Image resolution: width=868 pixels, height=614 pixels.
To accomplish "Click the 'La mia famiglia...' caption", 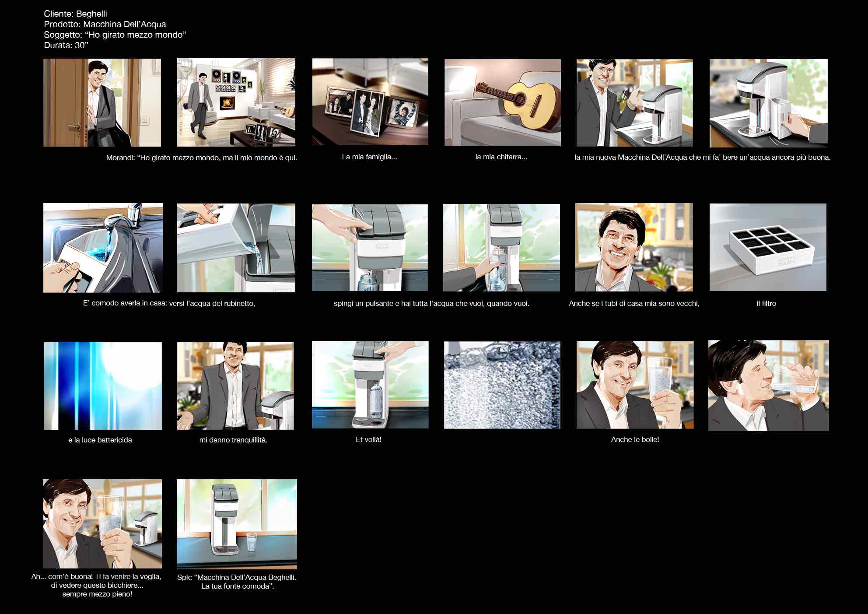I will pyautogui.click(x=369, y=157).
